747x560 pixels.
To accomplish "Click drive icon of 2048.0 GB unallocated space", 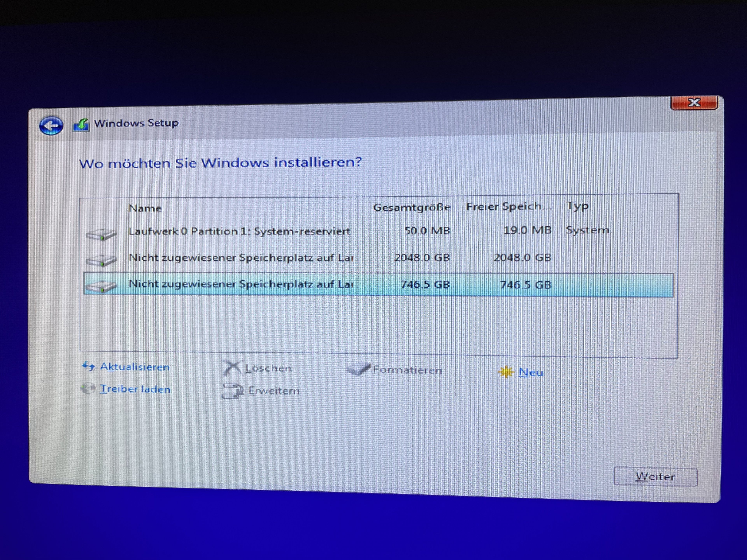I will (x=101, y=260).
